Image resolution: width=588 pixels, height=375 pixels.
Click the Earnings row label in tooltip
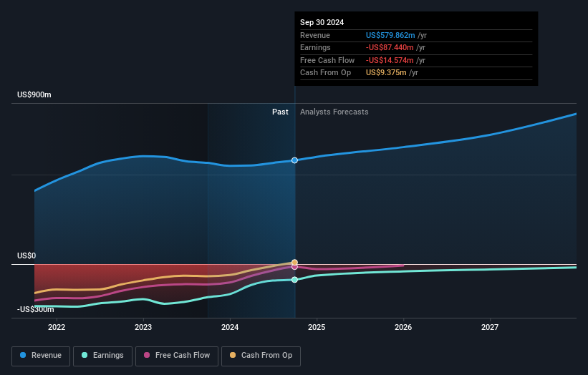(x=315, y=47)
